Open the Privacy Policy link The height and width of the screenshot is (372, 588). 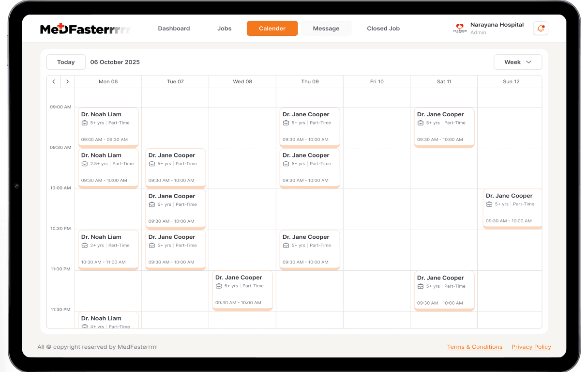[531, 347]
